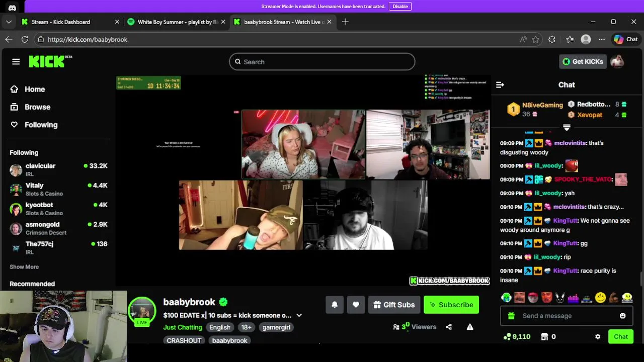Select the white bunny skull emote
This screenshot has height=362, width=644.
coord(560,298)
